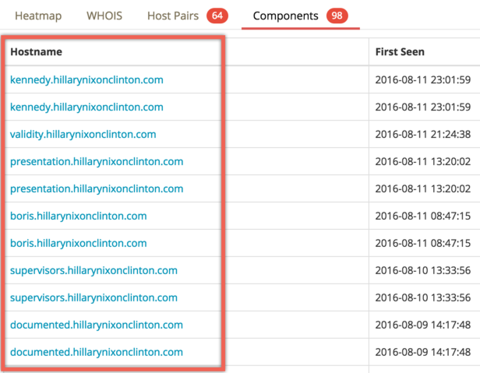This screenshot has width=480, height=373.
Task: Switch to the Heatmap tab
Action: click(38, 16)
